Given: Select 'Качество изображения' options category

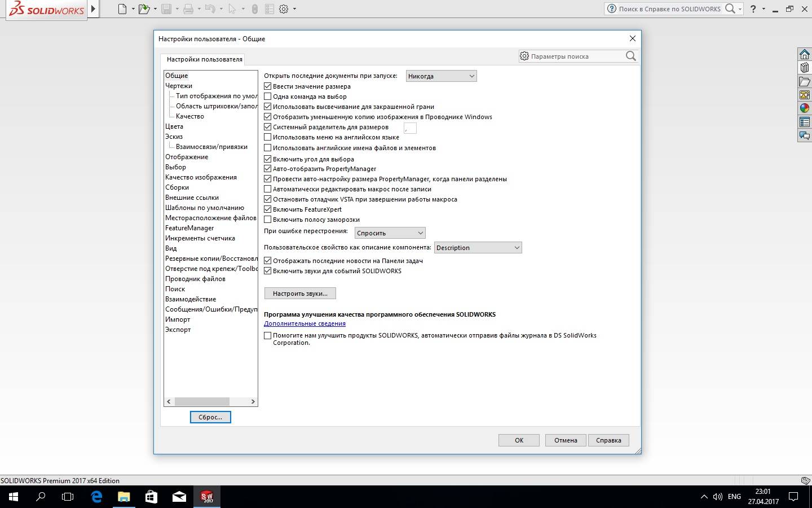Looking at the screenshot, I should [x=201, y=177].
